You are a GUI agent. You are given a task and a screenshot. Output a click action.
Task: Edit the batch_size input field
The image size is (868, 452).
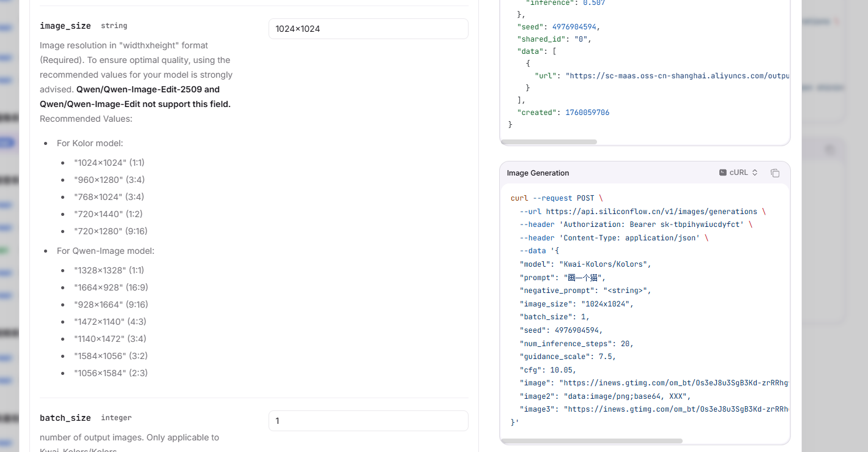tap(368, 421)
